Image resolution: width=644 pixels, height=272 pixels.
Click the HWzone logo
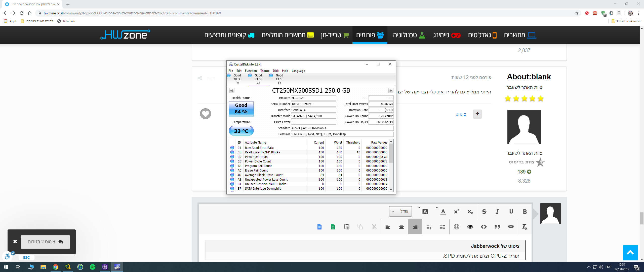click(125, 35)
